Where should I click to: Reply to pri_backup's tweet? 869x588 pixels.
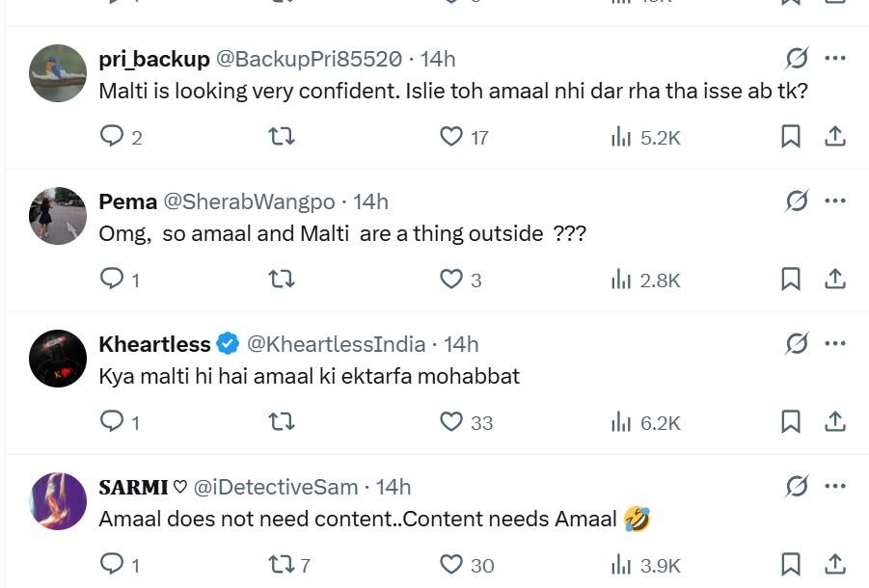[112, 137]
